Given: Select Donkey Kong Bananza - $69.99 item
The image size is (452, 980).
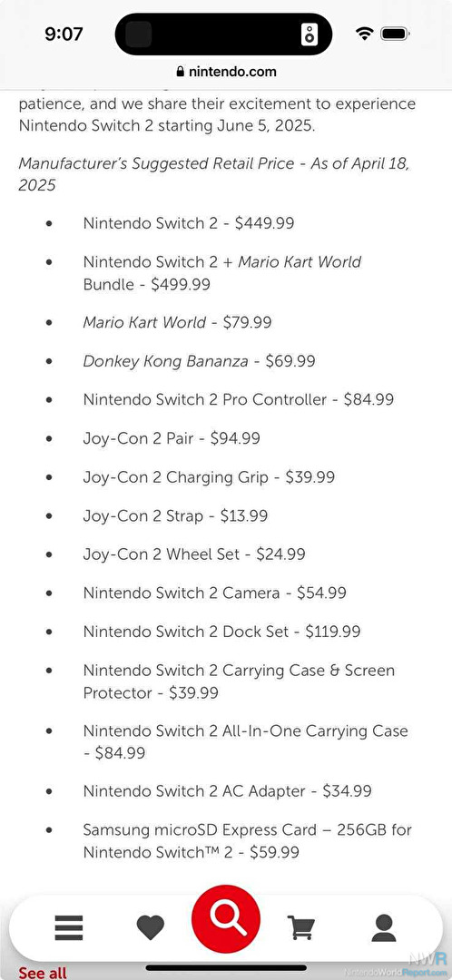Looking at the screenshot, I should click(199, 361).
